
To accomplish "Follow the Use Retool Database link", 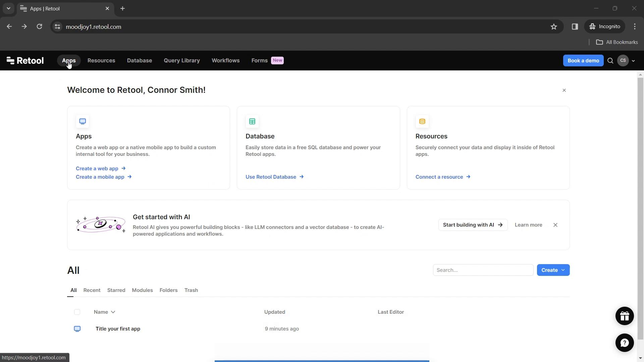I will coord(274,177).
